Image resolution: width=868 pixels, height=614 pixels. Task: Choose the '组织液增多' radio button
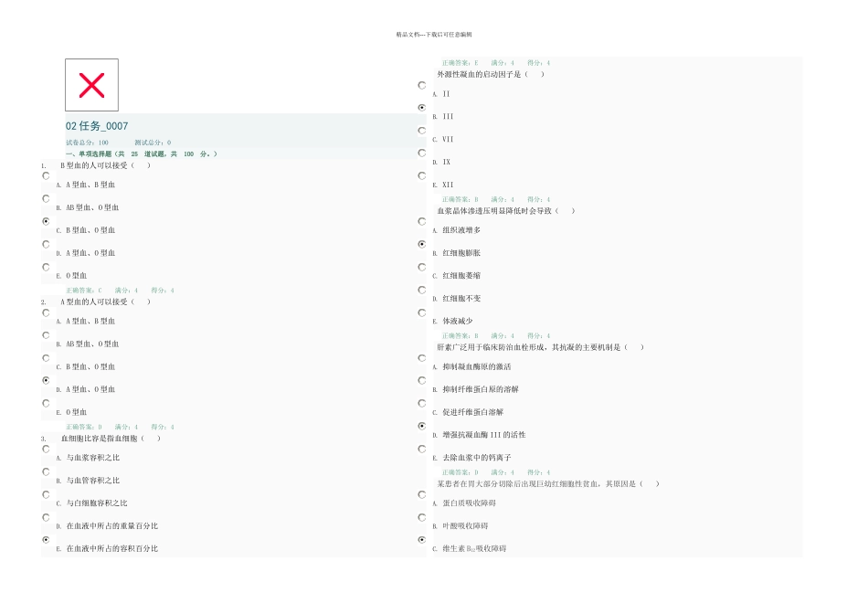[x=422, y=221]
